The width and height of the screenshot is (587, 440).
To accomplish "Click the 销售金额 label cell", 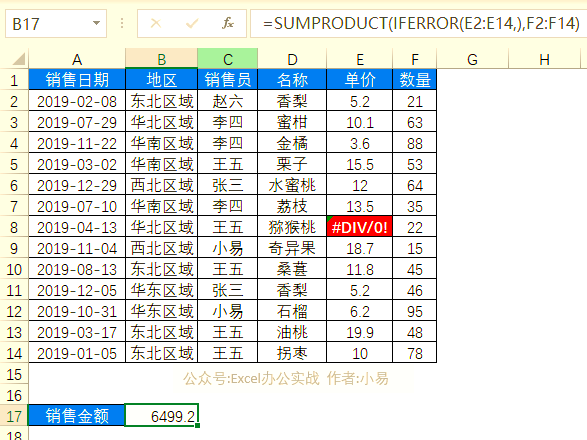I will pyautogui.click(x=77, y=415).
